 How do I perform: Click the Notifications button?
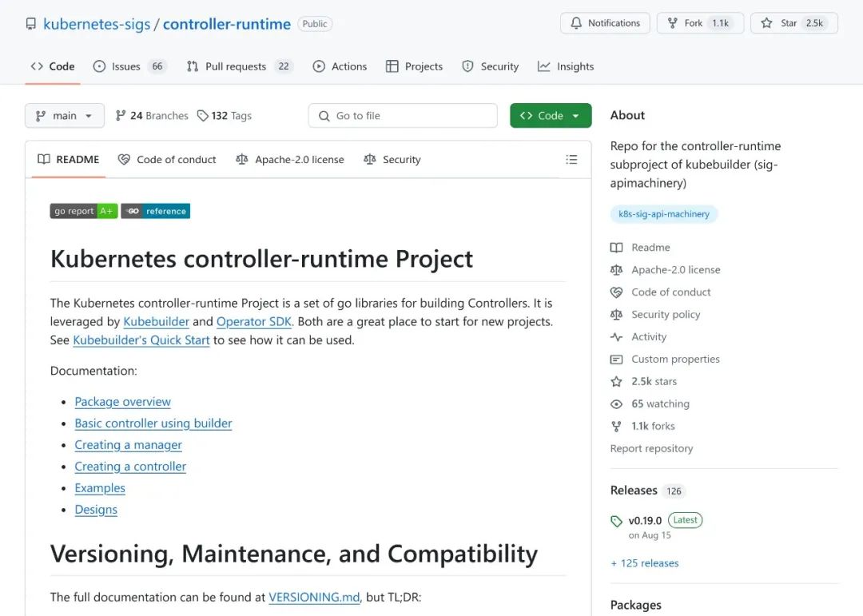[x=605, y=23]
